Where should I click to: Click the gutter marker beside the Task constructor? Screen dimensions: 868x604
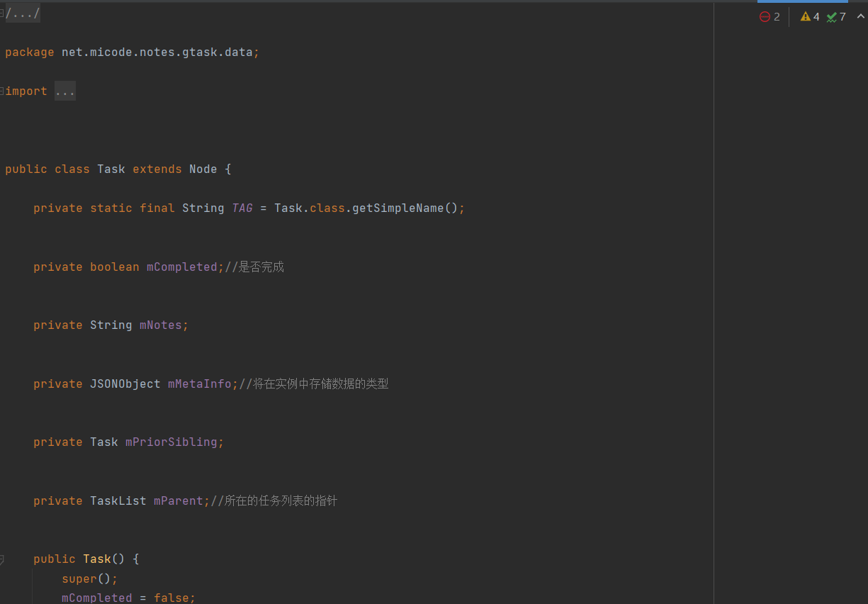(1, 559)
